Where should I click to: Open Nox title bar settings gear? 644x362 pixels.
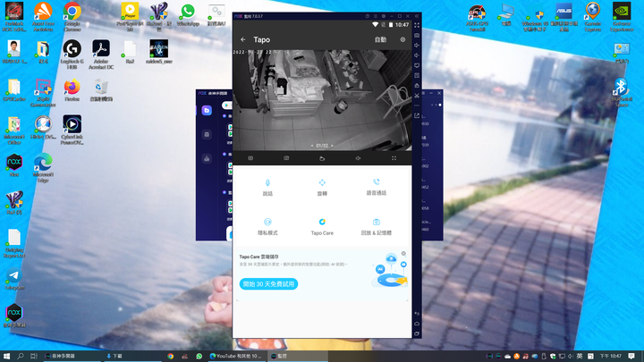point(383,16)
